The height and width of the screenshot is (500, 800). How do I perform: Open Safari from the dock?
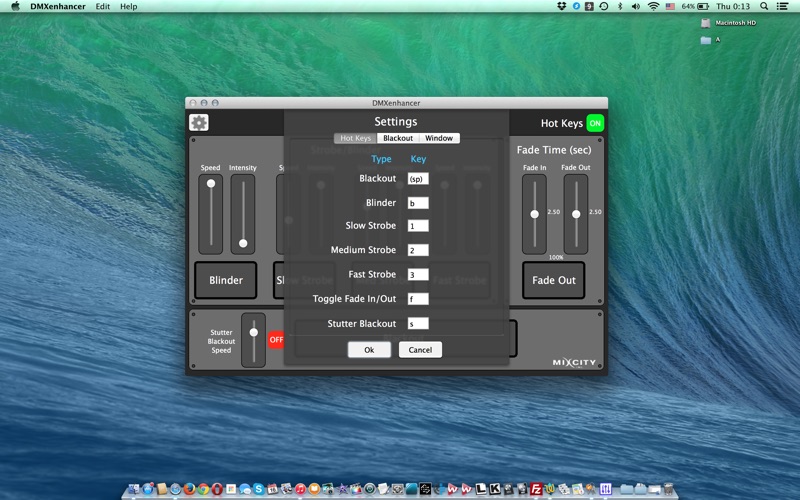click(176, 489)
